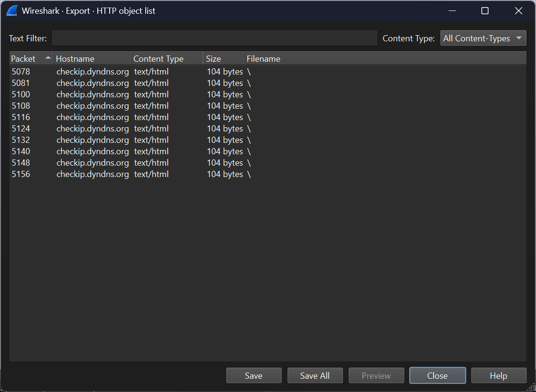The height and width of the screenshot is (392, 536).
Task: Focus the Text Filter input field
Action: 214,38
